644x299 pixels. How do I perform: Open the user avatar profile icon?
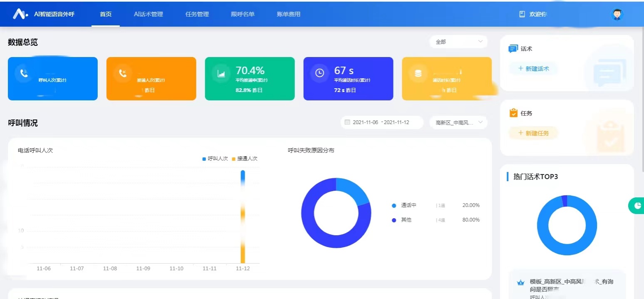coord(617,14)
